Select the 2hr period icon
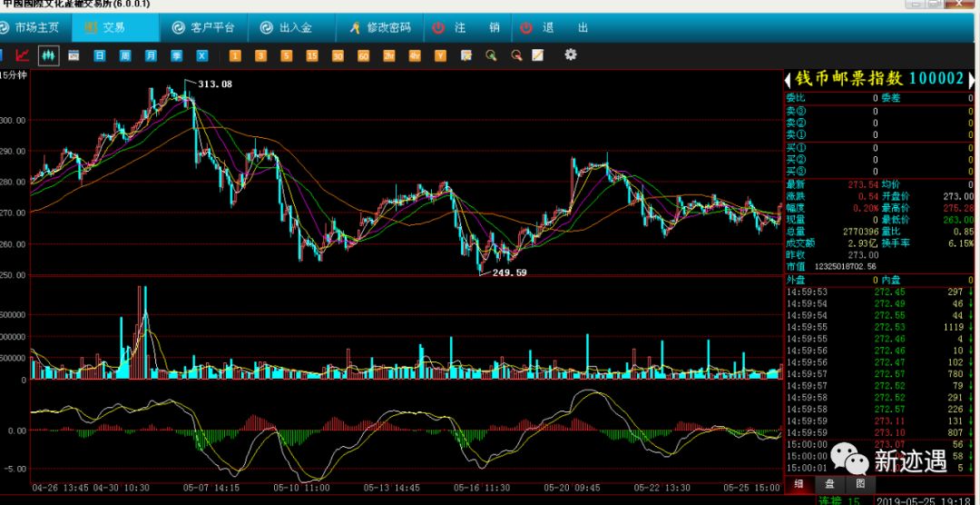The height and width of the screenshot is (505, 980). (x=388, y=55)
